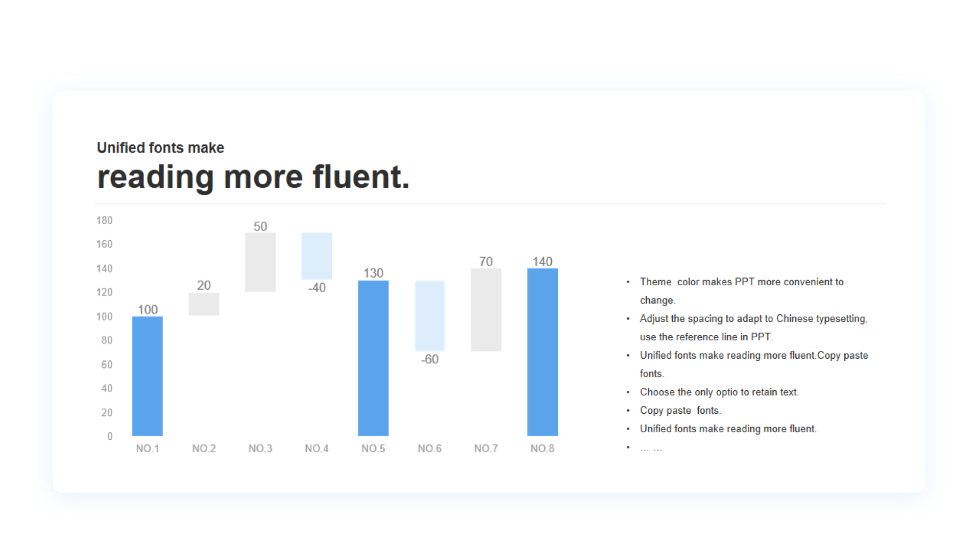Click the 130 data label

[x=373, y=273]
